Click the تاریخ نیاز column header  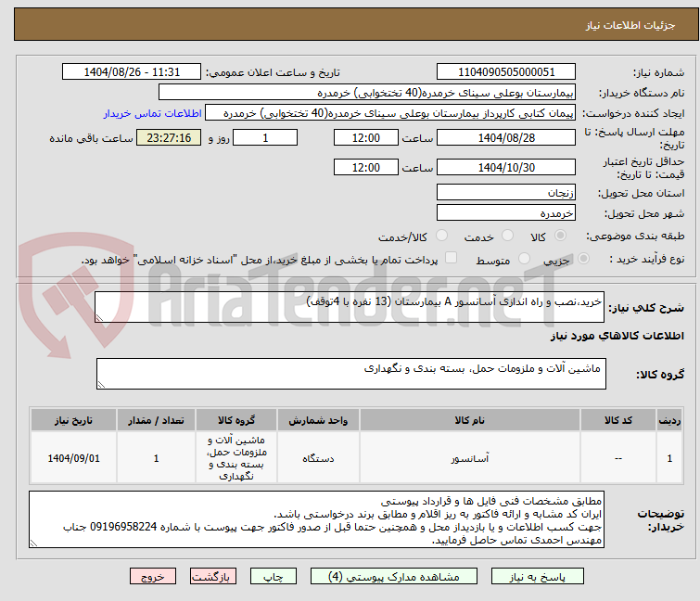pos(73,420)
